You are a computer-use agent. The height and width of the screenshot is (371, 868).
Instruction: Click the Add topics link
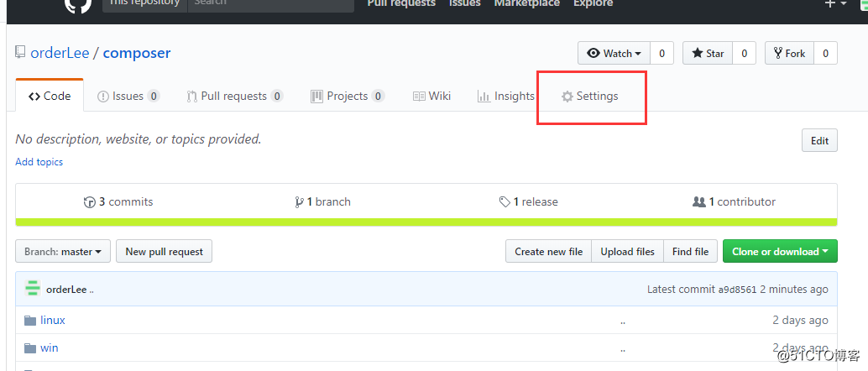pyautogui.click(x=39, y=162)
